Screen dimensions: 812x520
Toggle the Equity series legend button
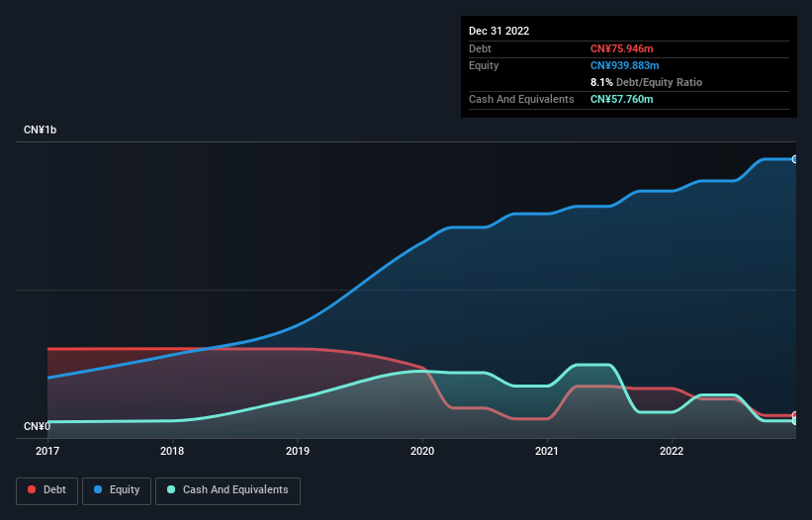pos(117,490)
